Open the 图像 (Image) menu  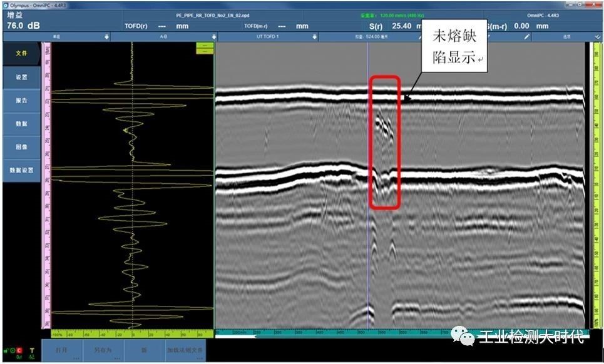point(21,147)
